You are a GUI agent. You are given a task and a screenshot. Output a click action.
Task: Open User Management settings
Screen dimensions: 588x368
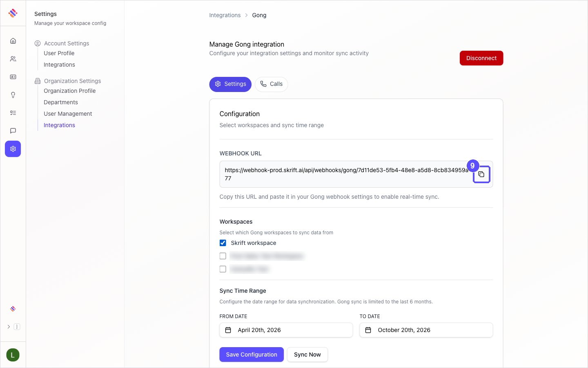68,114
